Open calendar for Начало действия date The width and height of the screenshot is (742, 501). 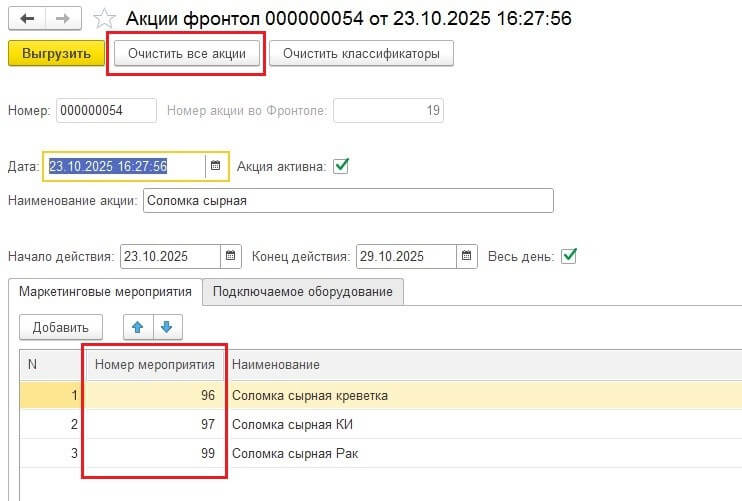pos(231,256)
